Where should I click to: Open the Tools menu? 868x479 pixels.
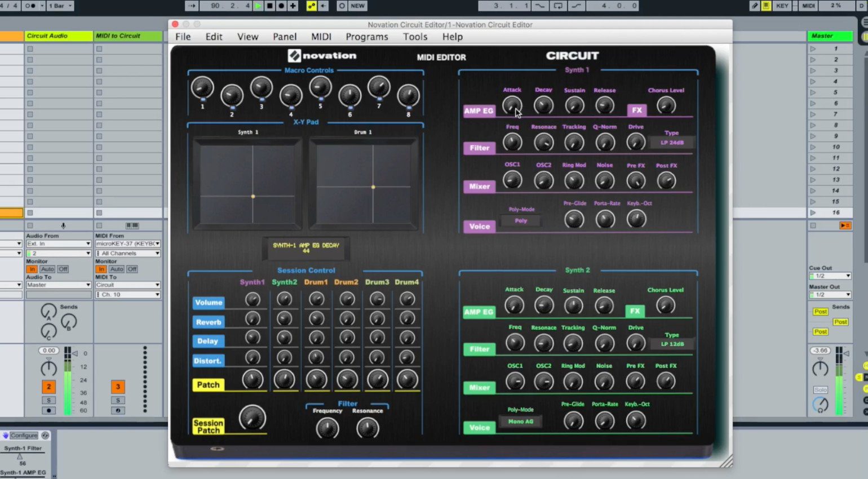[415, 37]
